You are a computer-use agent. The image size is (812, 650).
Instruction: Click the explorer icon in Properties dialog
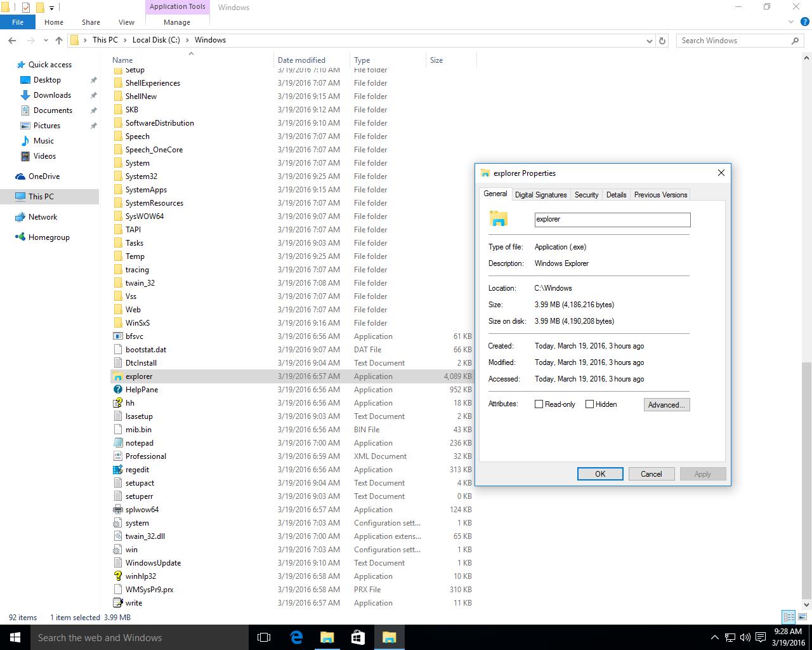coord(499,219)
